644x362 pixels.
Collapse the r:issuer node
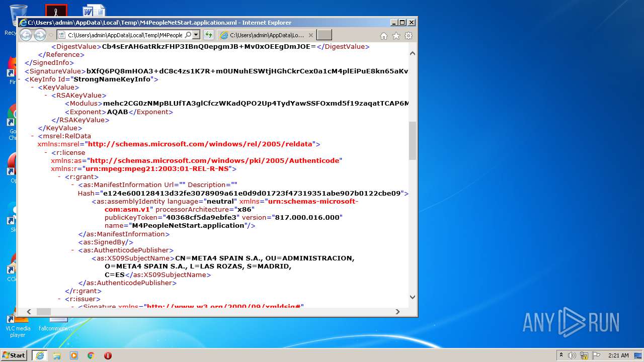tap(59, 299)
